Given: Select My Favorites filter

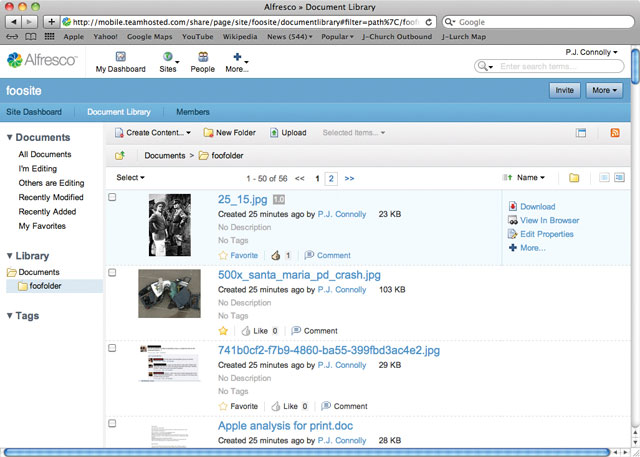Looking at the screenshot, I should click(42, 226).
